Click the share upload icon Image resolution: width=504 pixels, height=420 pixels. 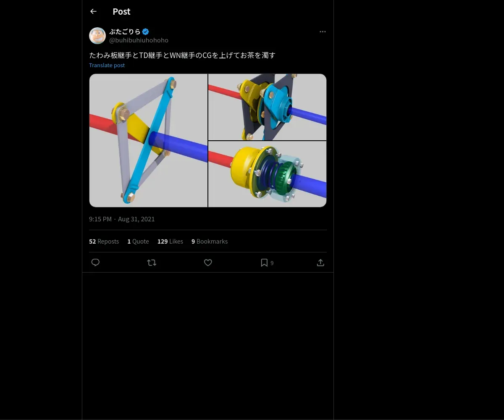coord(320,262)
